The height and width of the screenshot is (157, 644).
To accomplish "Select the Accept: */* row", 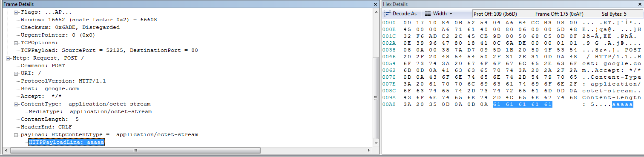I will (41, 96).
